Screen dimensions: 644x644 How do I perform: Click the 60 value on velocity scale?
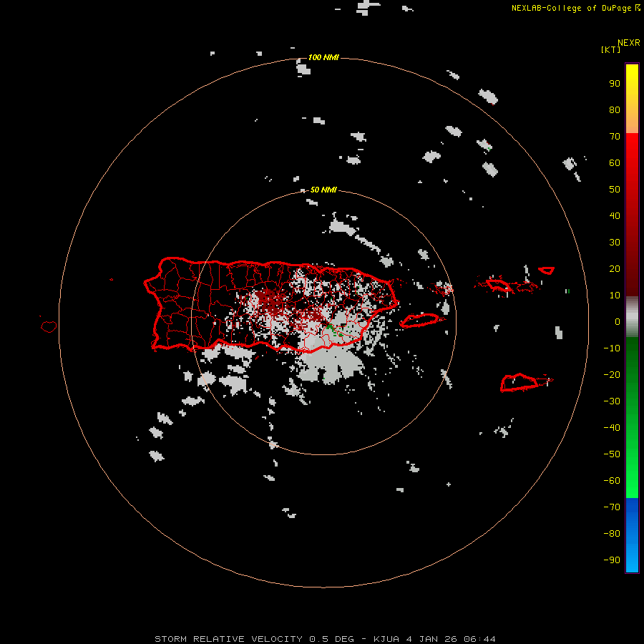pos(615,163)
